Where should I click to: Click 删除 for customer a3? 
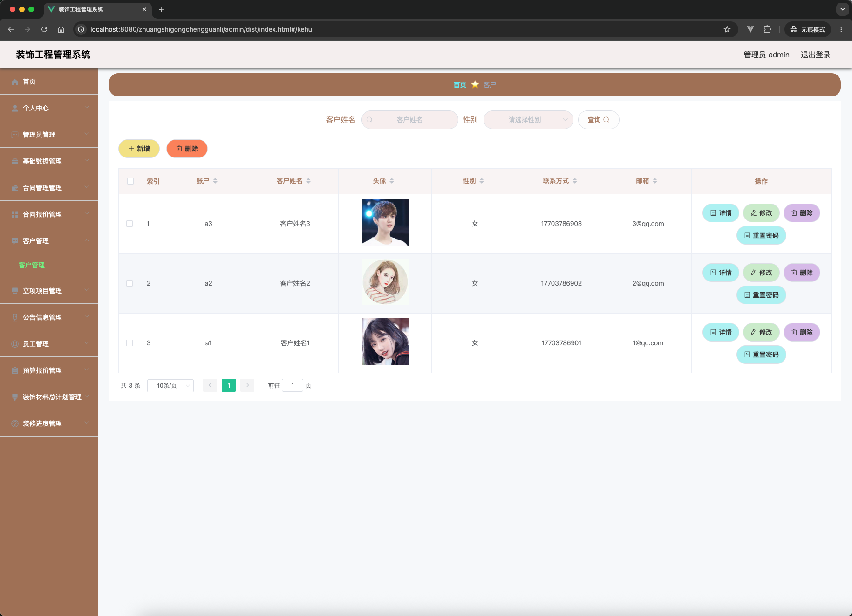[x=802, y=213]
